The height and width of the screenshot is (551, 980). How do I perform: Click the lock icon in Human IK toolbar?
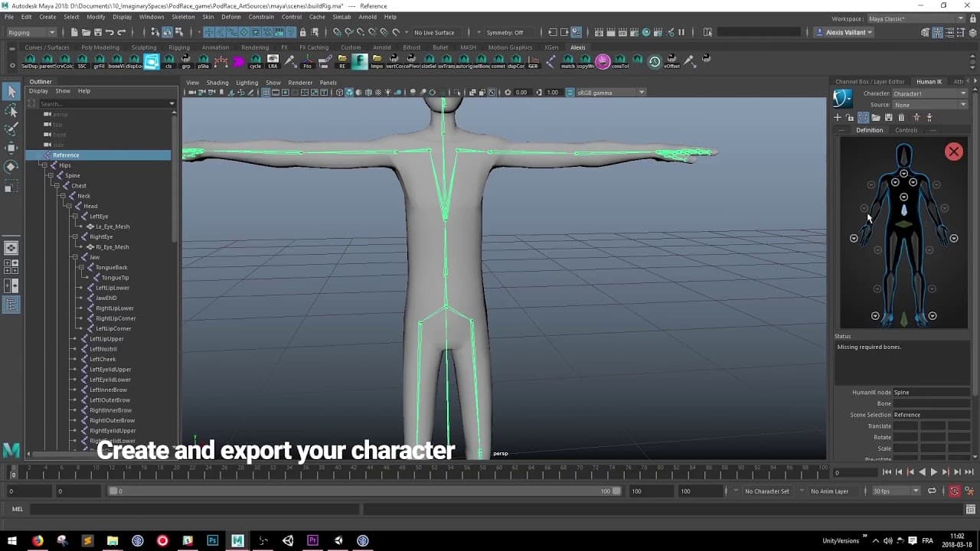pos(850,117)
